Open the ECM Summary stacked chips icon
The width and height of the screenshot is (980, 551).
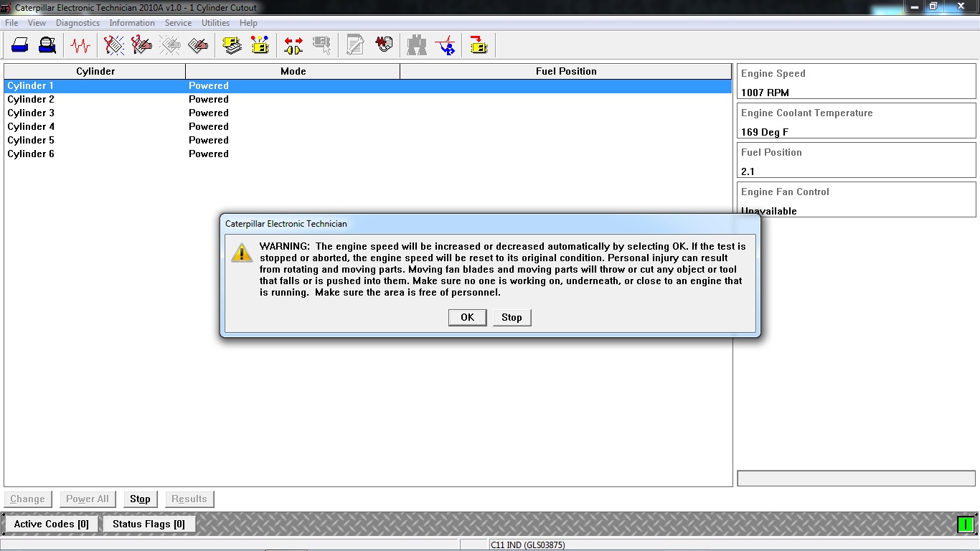pyautogui.click(x=232, y=45)
